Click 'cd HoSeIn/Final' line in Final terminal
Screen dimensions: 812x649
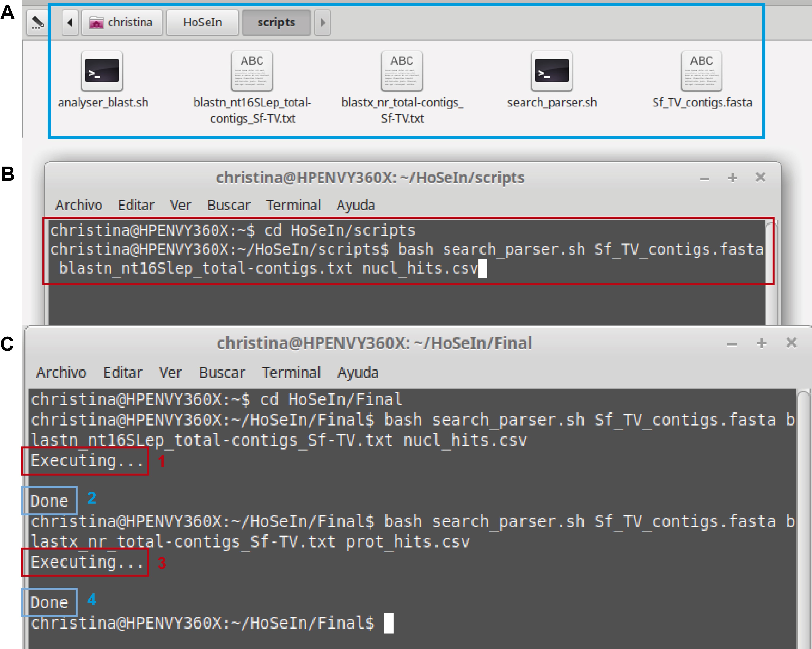(x=217, y=399)
